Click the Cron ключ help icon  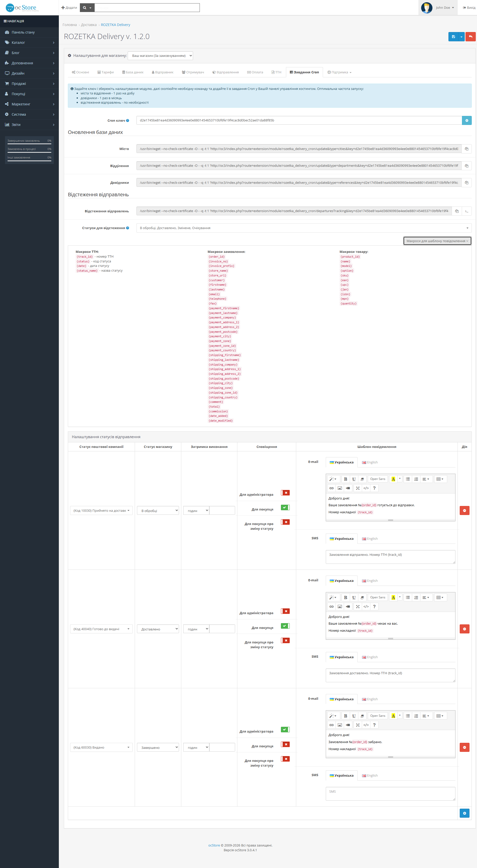127,121
